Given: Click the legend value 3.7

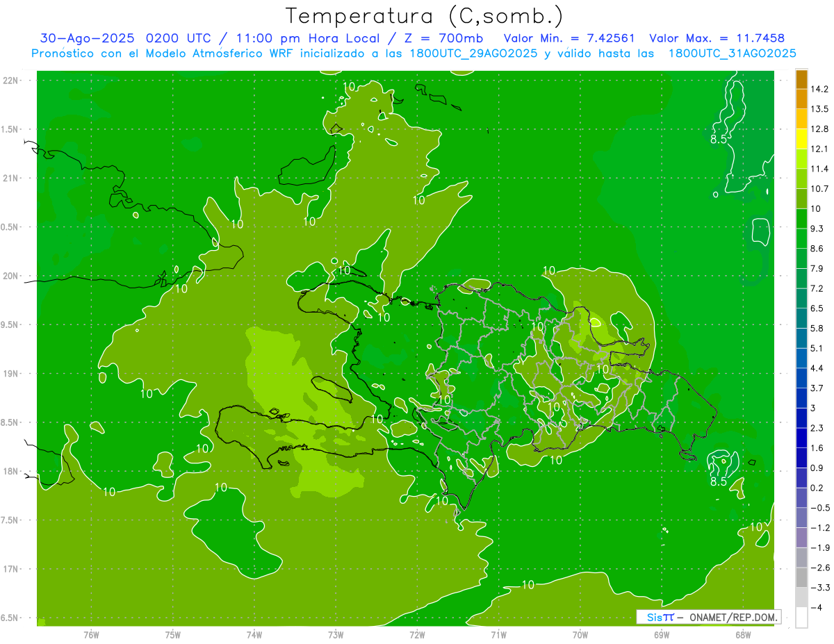Looking at the screenshot, I should [x=817, y=388].
